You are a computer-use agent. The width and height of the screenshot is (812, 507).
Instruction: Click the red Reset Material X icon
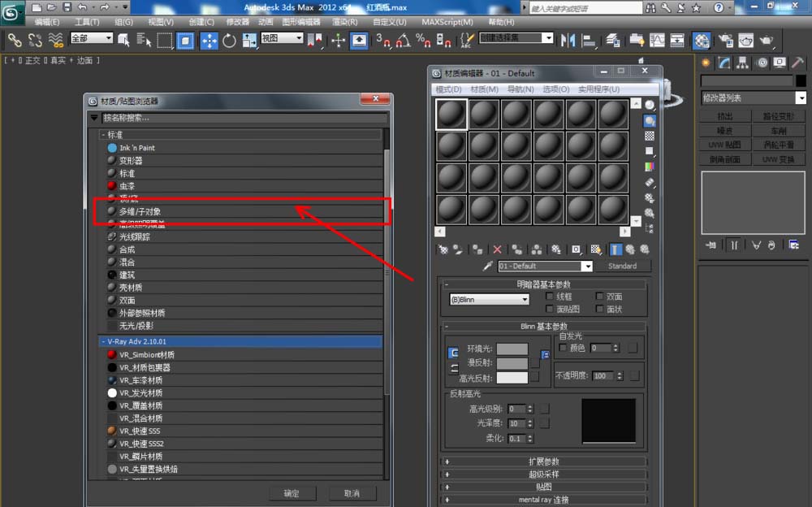coord(497,250)
